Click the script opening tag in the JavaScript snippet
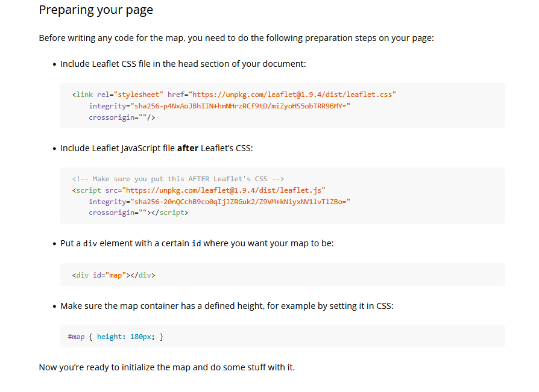The image size is (539, 392). tap(88, 189)
